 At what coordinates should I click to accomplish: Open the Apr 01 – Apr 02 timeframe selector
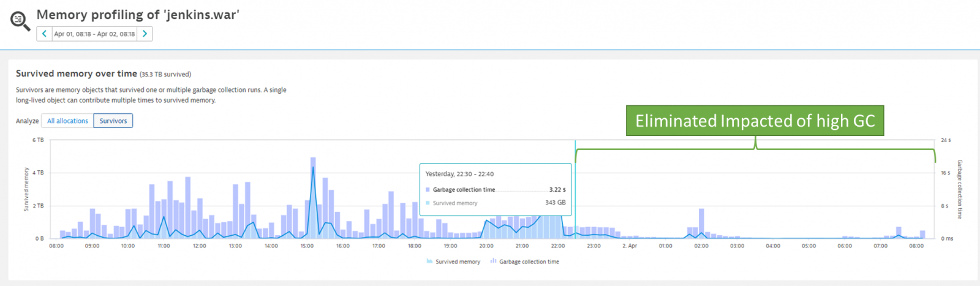click(94, 34)
